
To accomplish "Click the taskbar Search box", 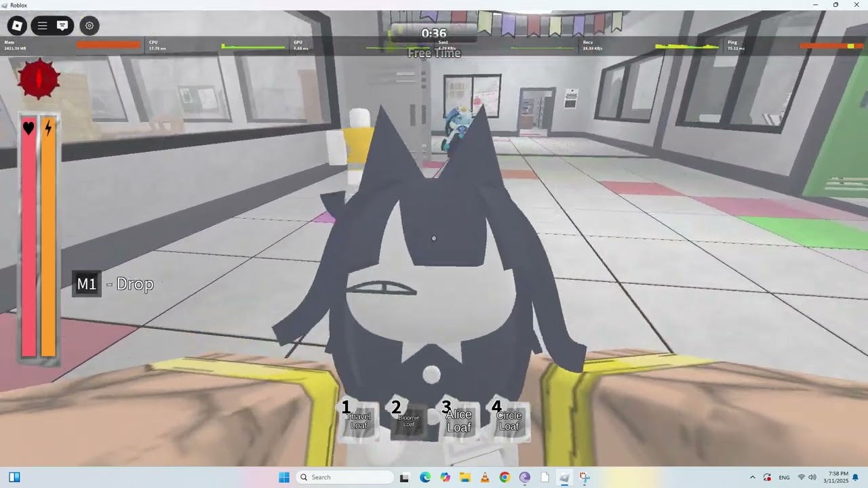I will pos(345,477).
